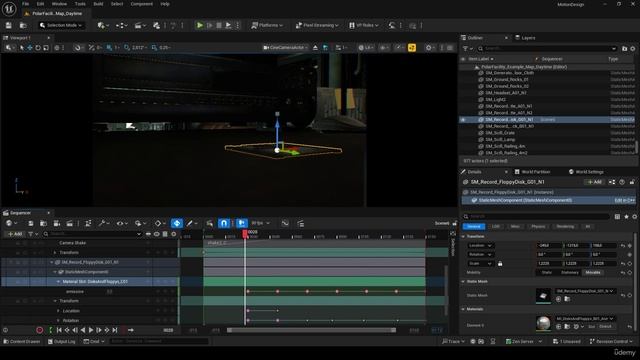Screen dimensions: 640x360
Task: Open the Build menu
Action: pyautogui.click(x=98, y=4)
